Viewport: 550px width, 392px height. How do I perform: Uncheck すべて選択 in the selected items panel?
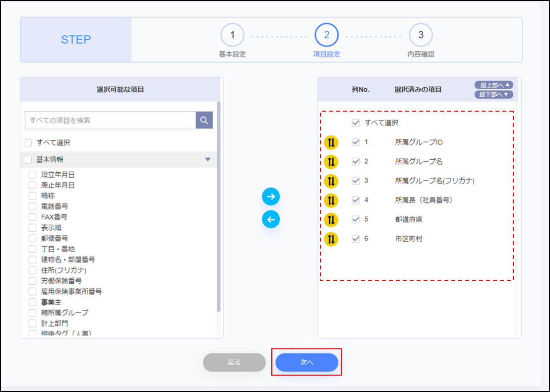click(x=355, y=122)
